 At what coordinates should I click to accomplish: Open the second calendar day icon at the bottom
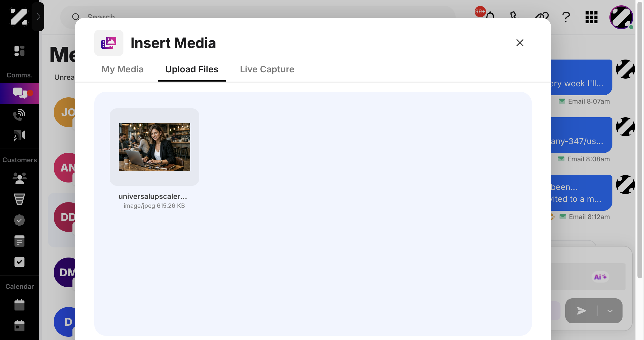pos(19,326)
